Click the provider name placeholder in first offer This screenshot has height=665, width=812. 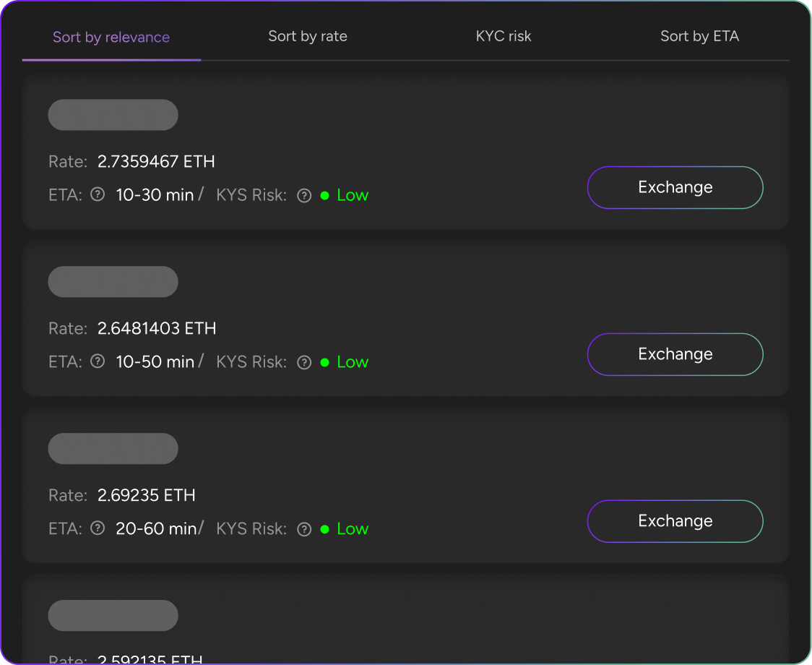[113, 115]
